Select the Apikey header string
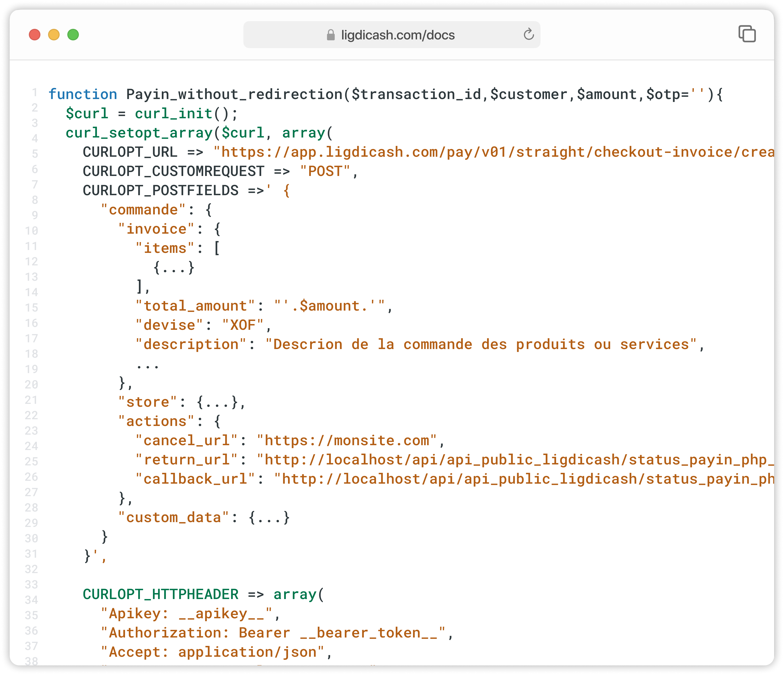Screen dimensions: 784x675 tap(189, 613)
